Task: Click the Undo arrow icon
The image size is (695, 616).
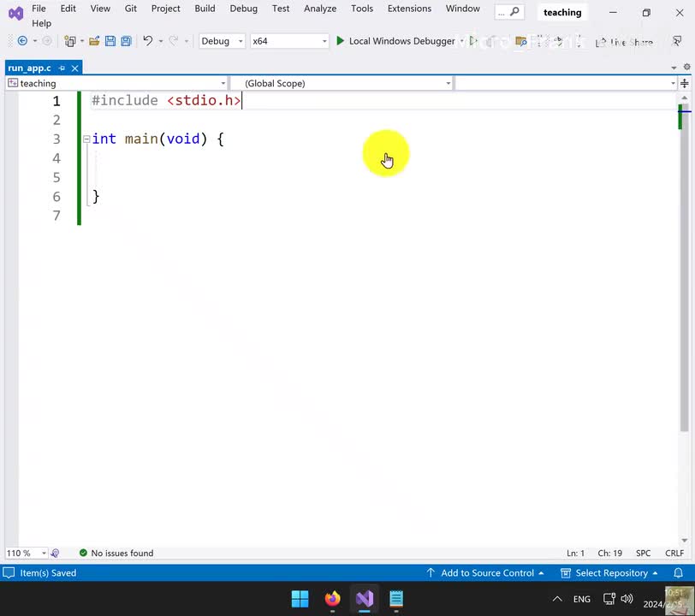Action: [147, 41]
